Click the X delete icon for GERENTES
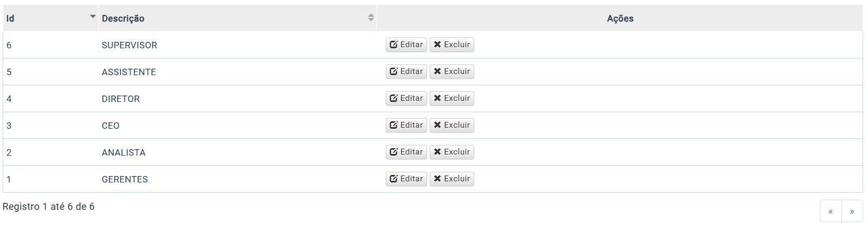Screen dimensions: 868x227 pyautogui.click(x=437, y=179)
